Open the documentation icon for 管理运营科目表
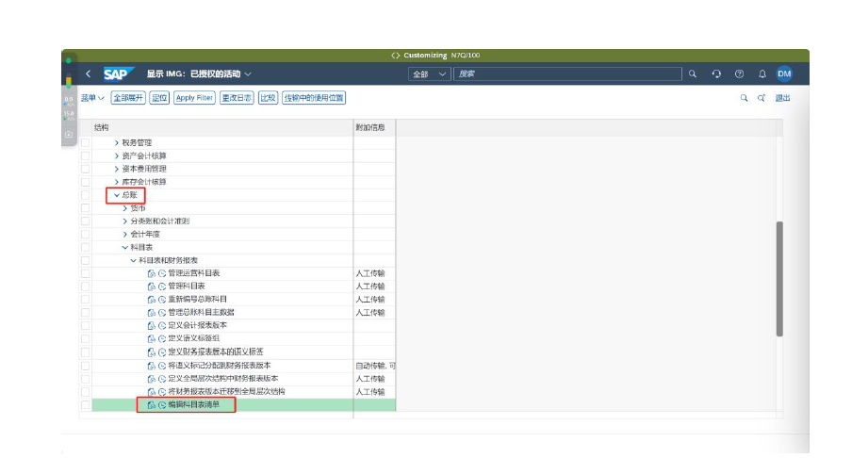 (152, 273)
